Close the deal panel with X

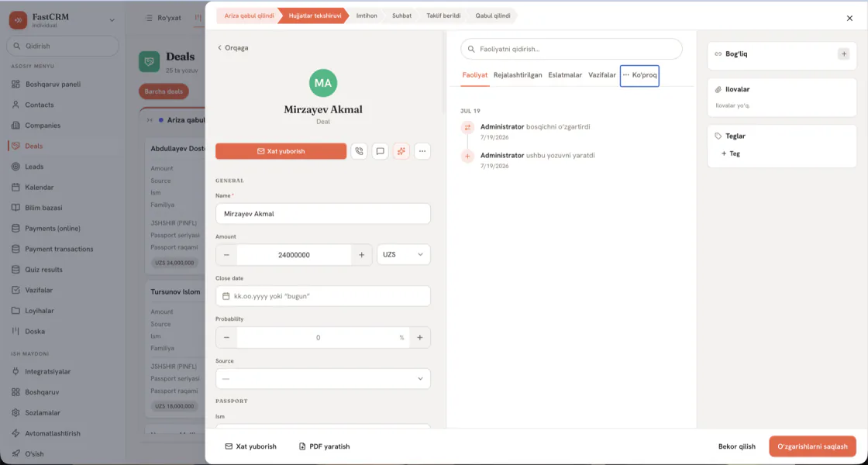coord(849,19)
